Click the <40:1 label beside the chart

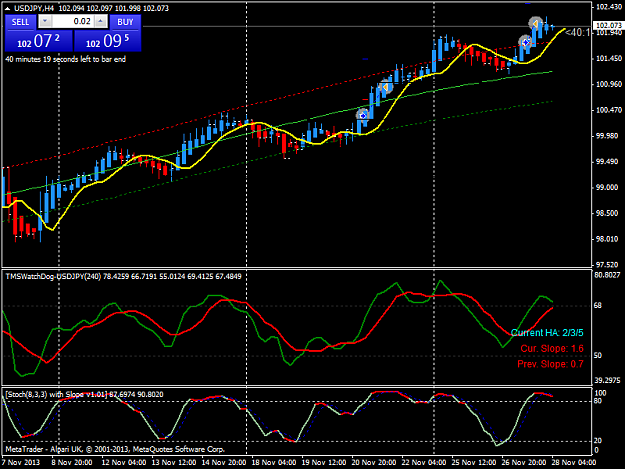(x=578, y=32)
